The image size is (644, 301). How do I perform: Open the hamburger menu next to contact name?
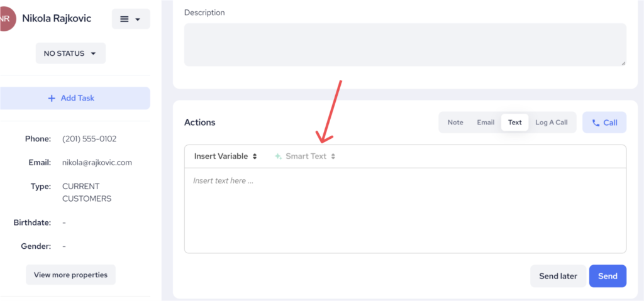[130, 19]
